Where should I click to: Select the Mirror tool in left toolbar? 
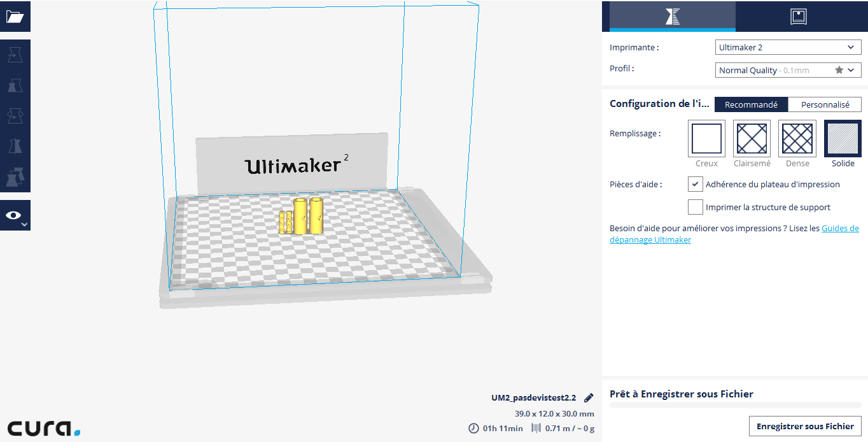[15, 146]
